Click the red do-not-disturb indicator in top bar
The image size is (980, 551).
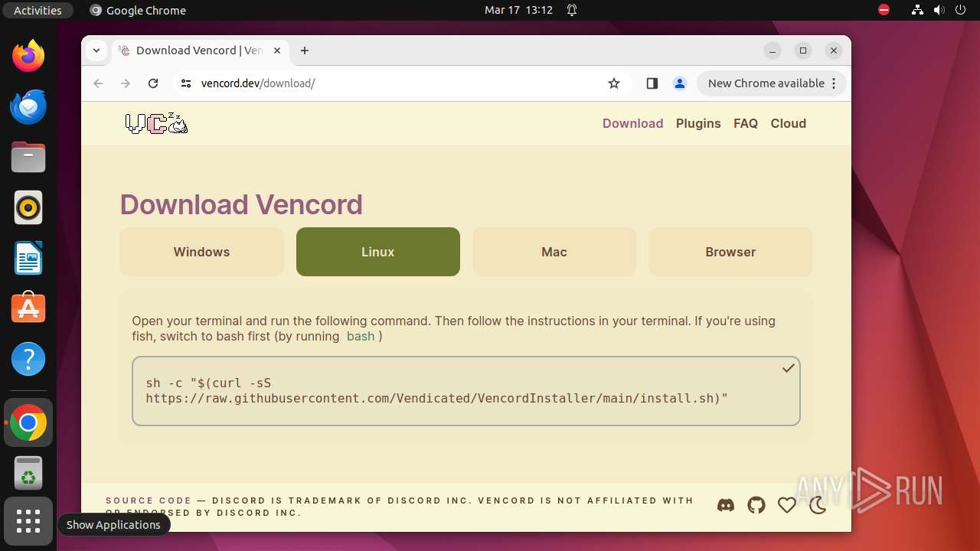click(x=884, y=10)
